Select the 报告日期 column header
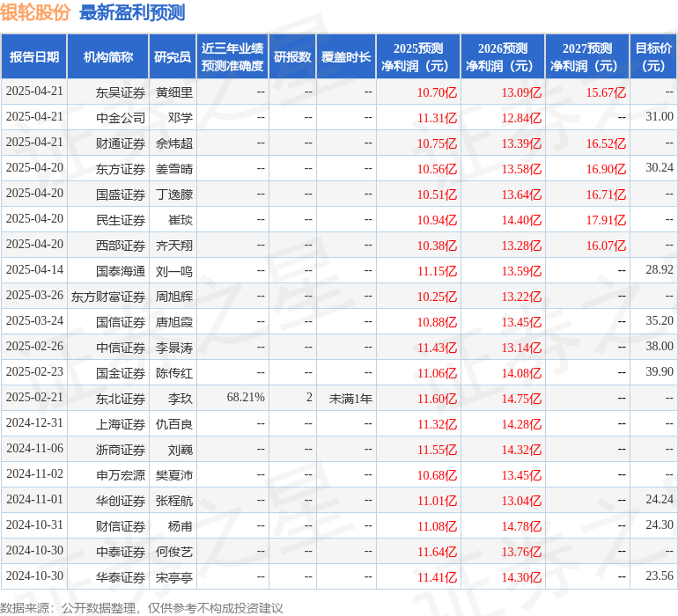Image resolution: width=678 pixels, height=616 pixels. tap(34, 56)
